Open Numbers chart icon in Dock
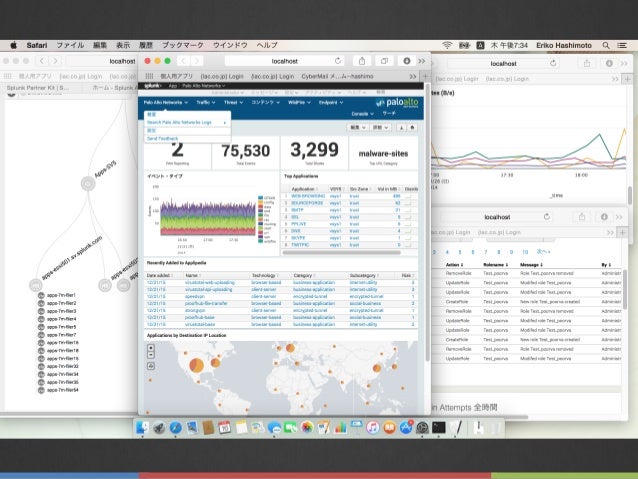The image size is (638, 479). [x=340, y=427]
